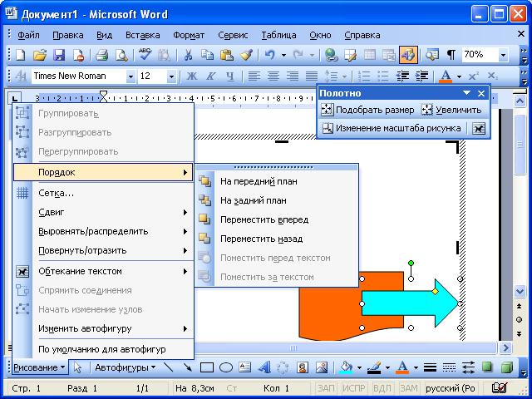This screenshot has height=399, width=532.
Task: Select the Line drawing tool
Action: pyautogui.click(x=169, y=367)
